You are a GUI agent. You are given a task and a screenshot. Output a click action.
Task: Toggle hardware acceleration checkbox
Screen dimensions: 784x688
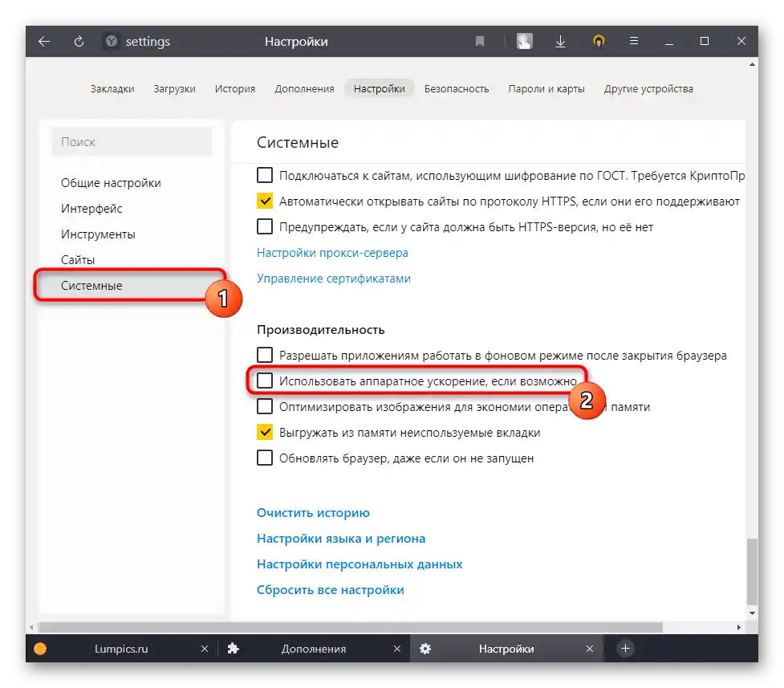point(265,381)
